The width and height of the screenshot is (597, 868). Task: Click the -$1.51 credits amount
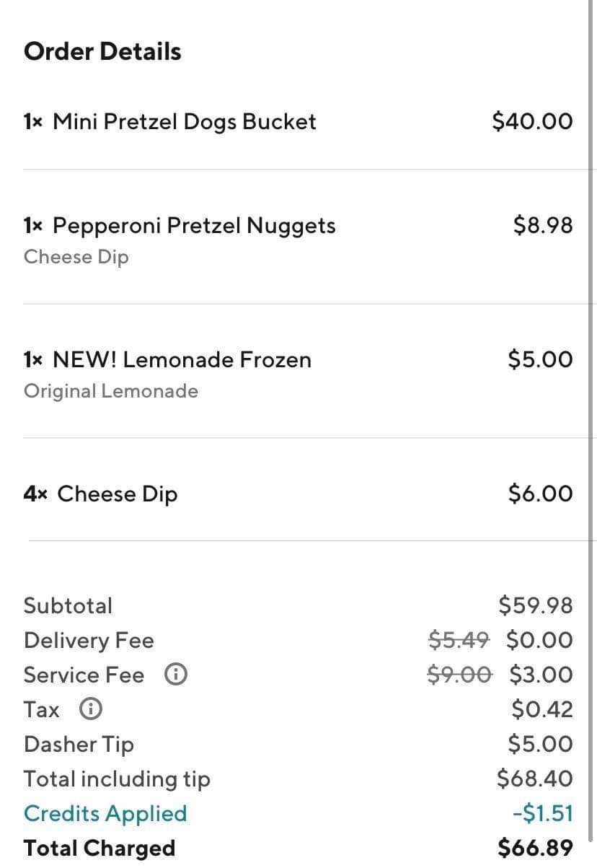542,813
